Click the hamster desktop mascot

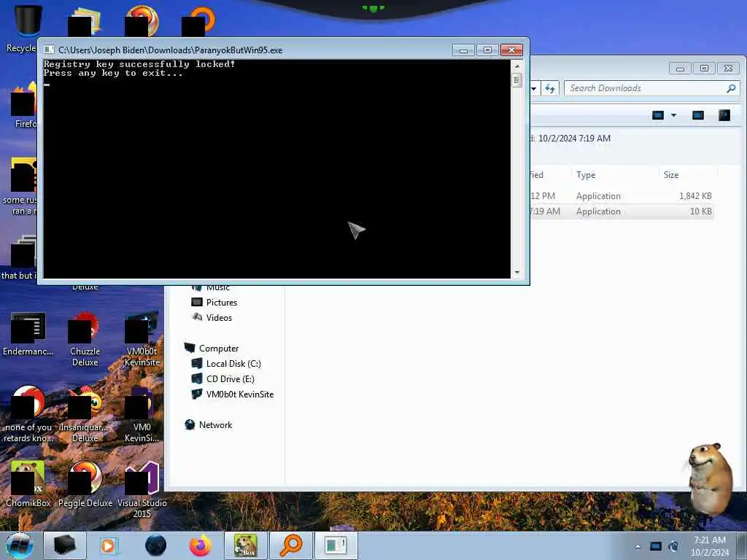click(711, 478)
